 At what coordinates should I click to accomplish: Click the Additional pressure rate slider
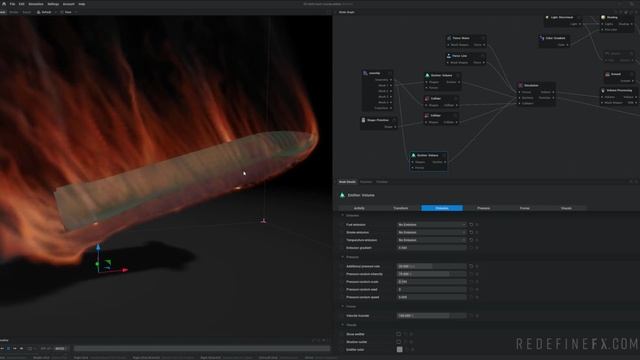coord(431,266)
